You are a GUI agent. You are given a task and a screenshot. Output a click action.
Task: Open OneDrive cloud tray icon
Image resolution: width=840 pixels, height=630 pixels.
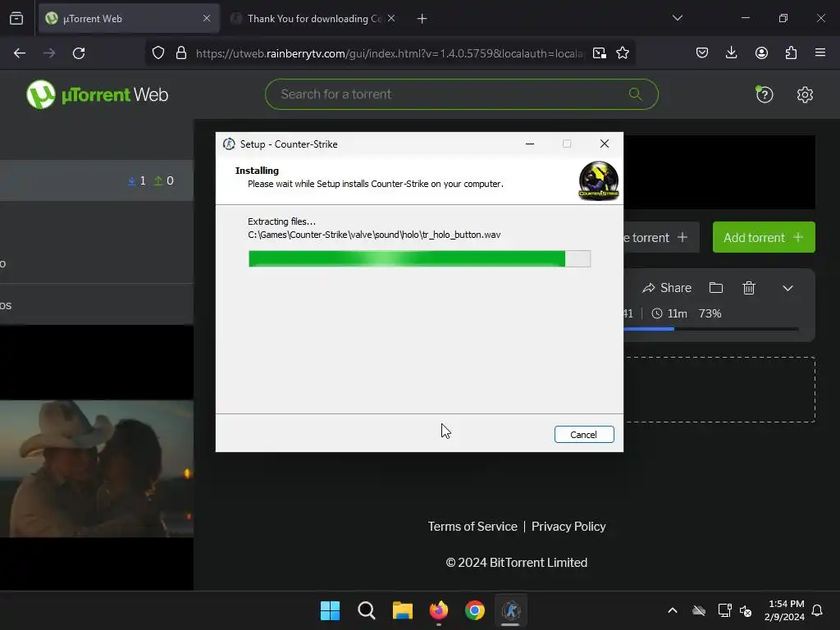point(699,610)
